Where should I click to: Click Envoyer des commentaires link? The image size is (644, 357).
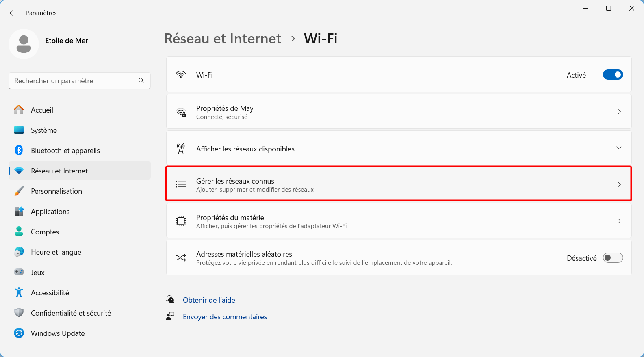pyautogui.click(x=225, y=317)
